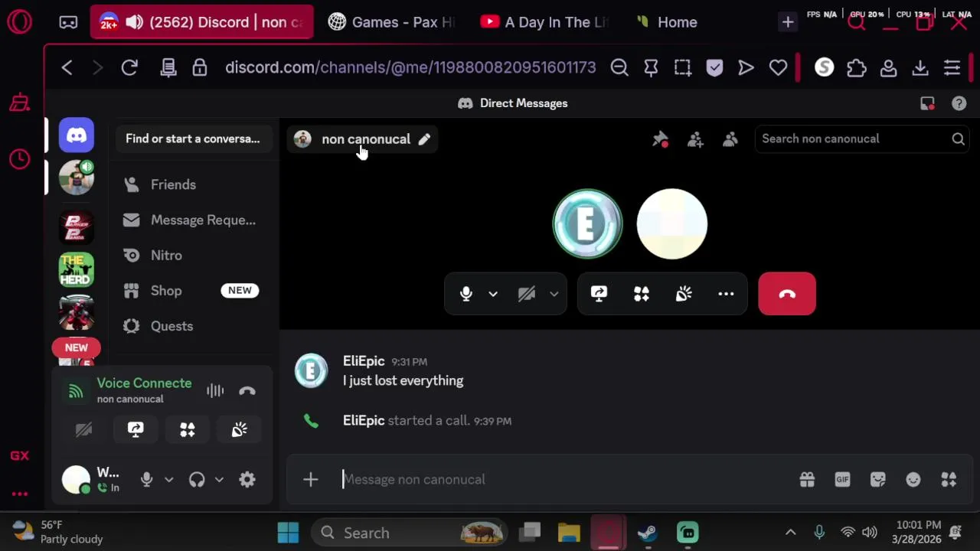This screenshot has width=980, height=551.
Task: Click EliEpic avatar in the call
Action: coord(588,223)
